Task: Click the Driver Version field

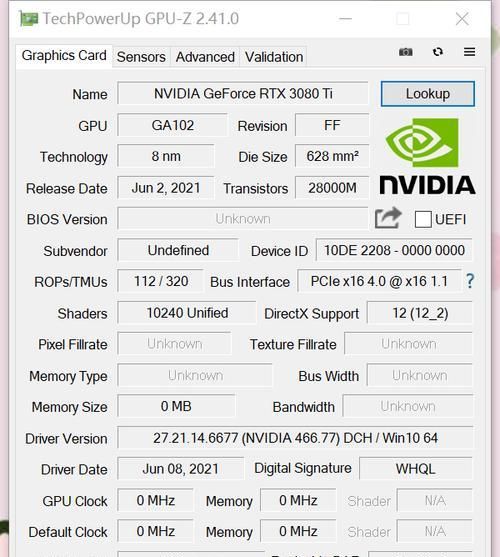Action: (x=295, y=438)
